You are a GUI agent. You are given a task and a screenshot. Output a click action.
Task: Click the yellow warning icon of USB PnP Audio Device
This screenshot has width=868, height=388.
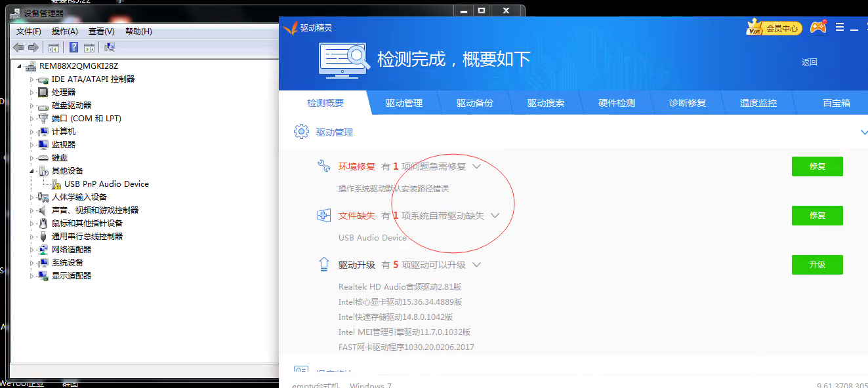click(56, 184)
